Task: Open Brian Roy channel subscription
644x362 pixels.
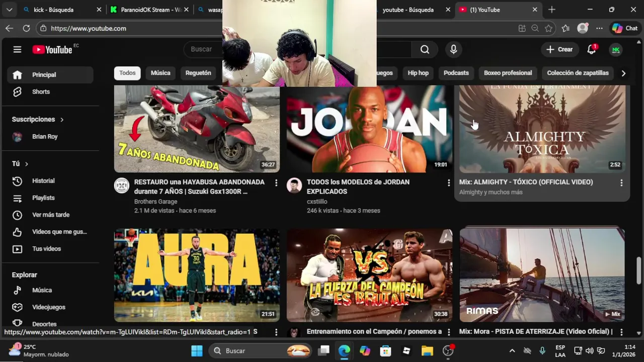Action: click(50, 137)
